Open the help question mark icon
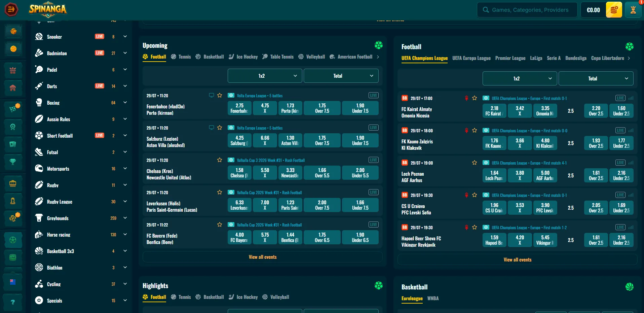644x313 pixels. tap(13, 302)
